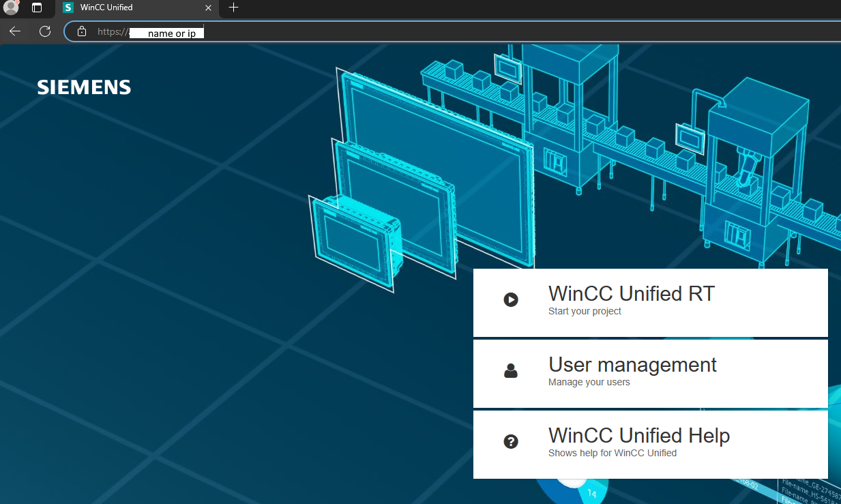Click the browser back arrow

point(15,31)
